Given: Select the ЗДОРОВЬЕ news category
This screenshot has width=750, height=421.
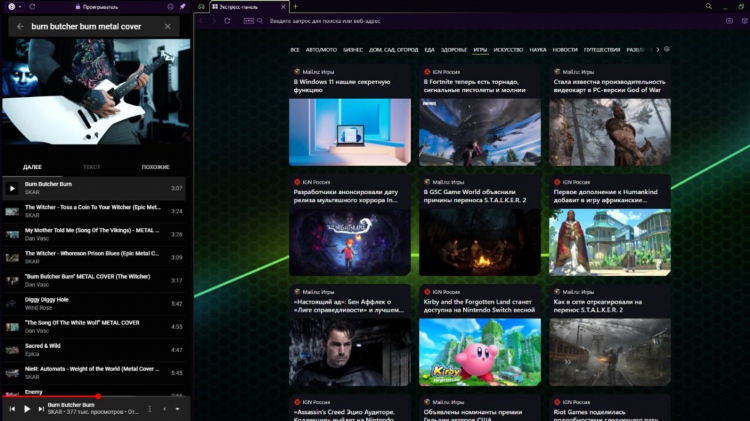Looking at the screenshot, I should tap(453, 50).
